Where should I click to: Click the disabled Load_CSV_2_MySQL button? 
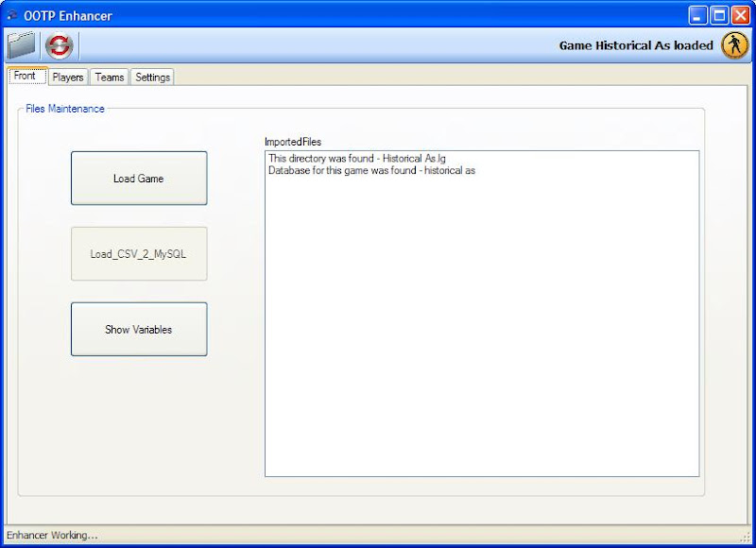(x=138, y=253)
